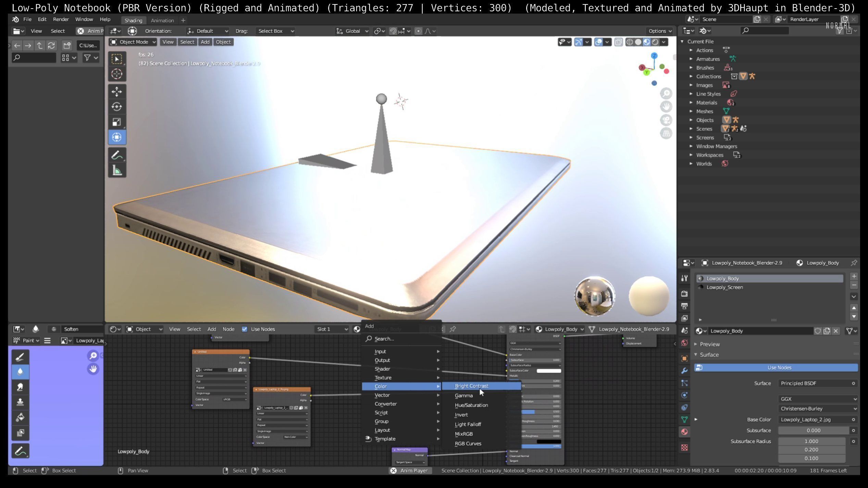The width and height of the screenshot is (868, 488).
Task: Pick the Soften paint brush tool
Action: (20, 372)
